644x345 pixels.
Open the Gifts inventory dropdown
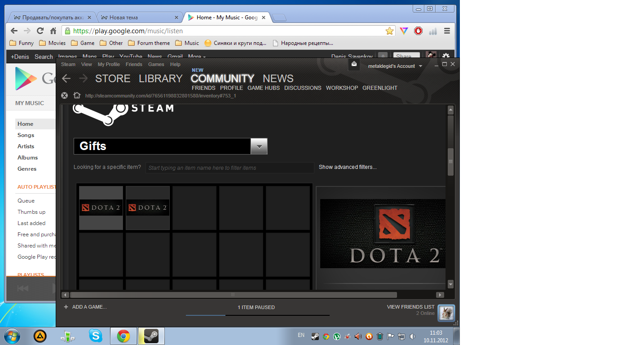259,146
